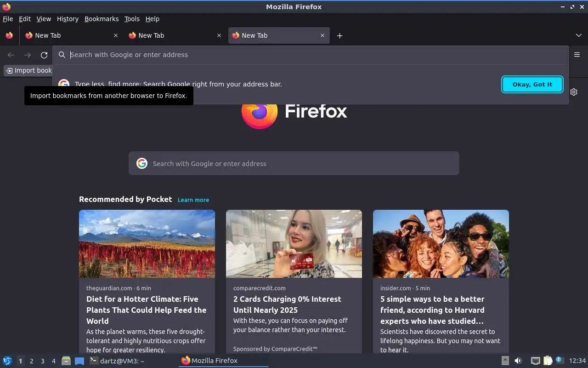Open the clipboard manager tray icon
Image resolution: width=588 pixels, height=368 pixels.
(548, 361)
